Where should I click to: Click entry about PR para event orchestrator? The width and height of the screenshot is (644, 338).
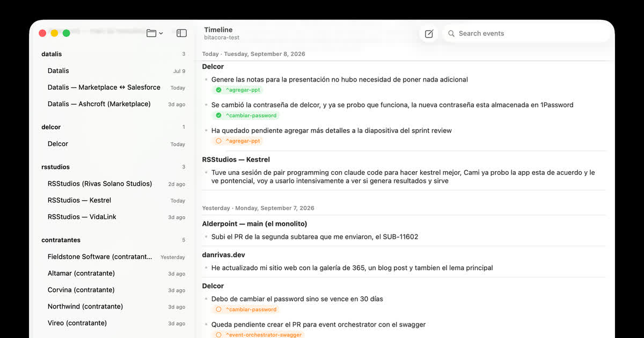coord(319,325)
